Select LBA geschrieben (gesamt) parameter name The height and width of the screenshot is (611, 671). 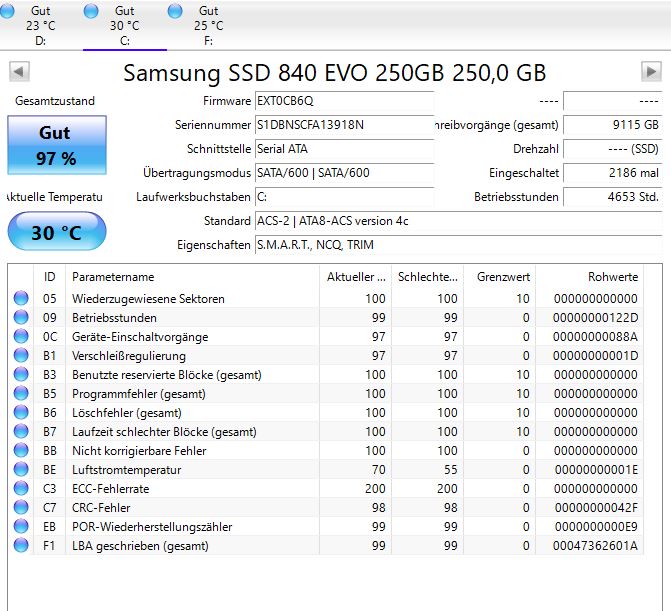(x=140, y=546)
